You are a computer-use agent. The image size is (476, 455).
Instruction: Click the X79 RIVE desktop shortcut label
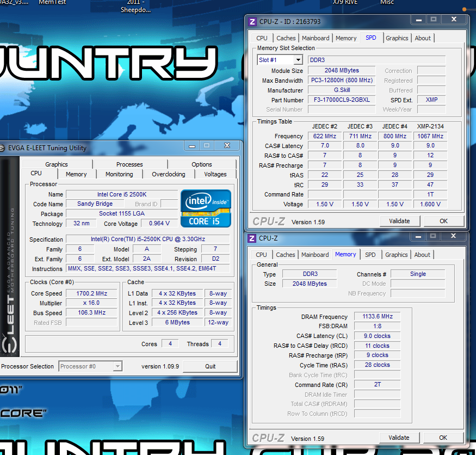click(x=345, y=2)
